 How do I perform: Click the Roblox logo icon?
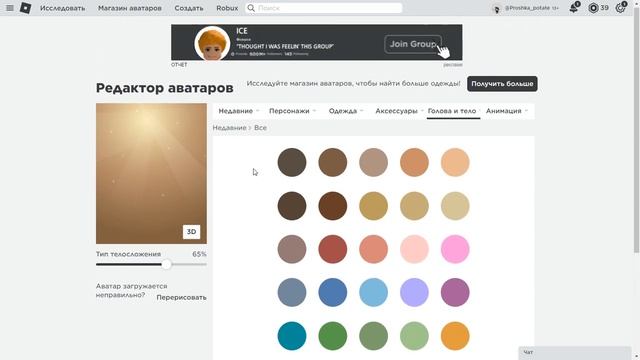(x=25, y=8)
